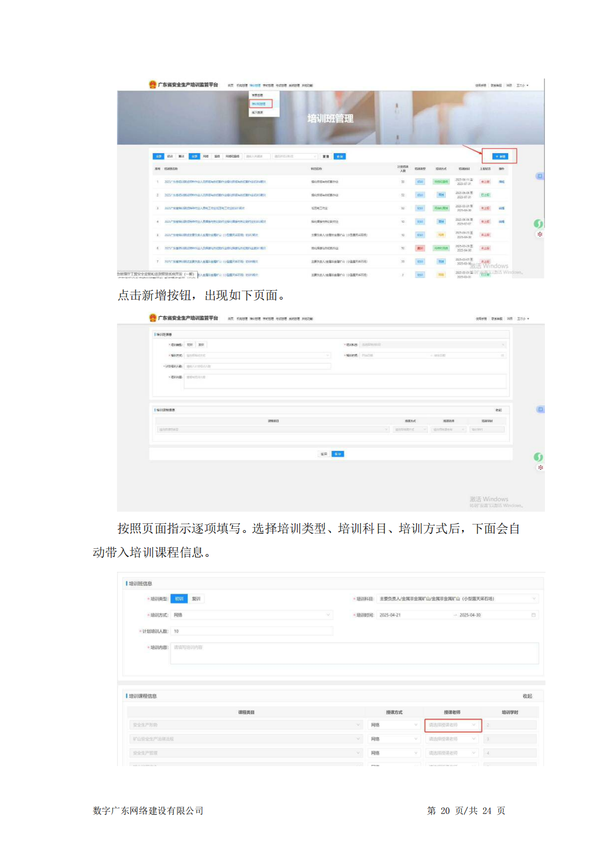Viewport: 614px width, 868px height.
Task: Select first training type option in second screenshot
Action: 189,345
